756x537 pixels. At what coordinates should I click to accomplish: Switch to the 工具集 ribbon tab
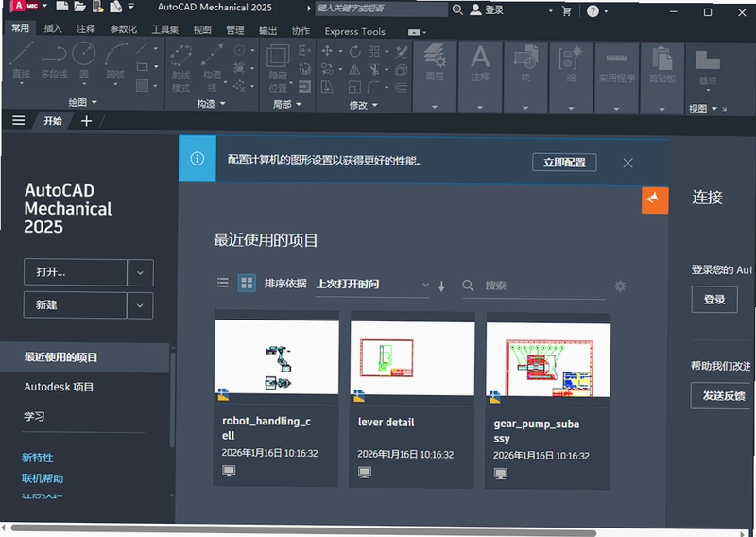pos(164,30)
